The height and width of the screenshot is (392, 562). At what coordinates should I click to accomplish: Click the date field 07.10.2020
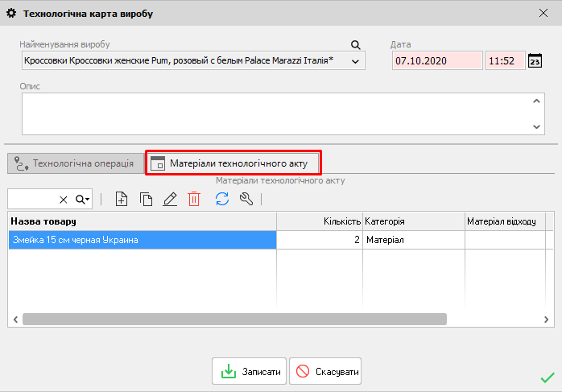coord(436,61)
